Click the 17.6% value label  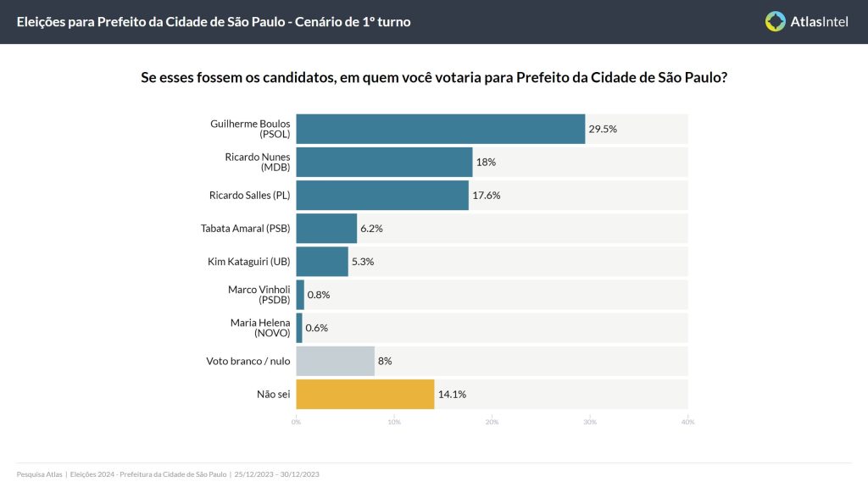point(487,196)
